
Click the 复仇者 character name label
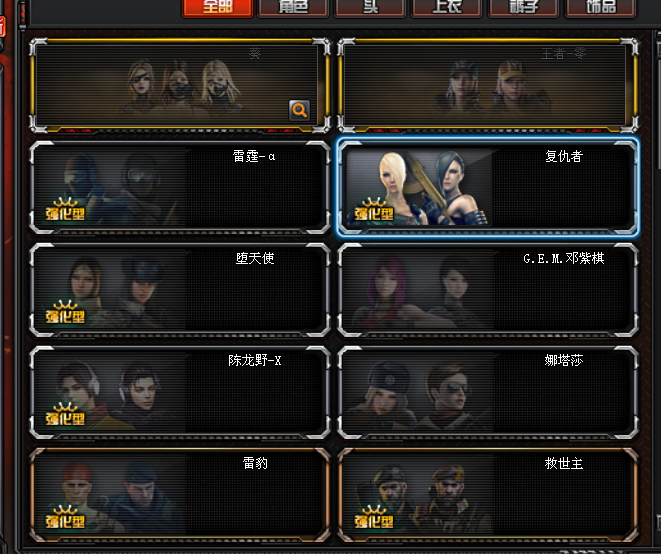[x=564, y=156]
